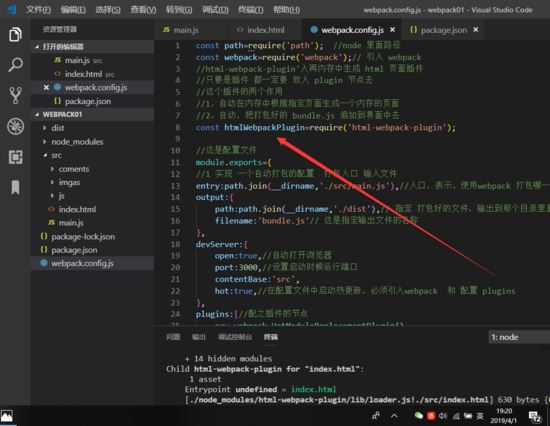Open the Debug view in activity bar
The image size is (550, 426).
point(15,126)
